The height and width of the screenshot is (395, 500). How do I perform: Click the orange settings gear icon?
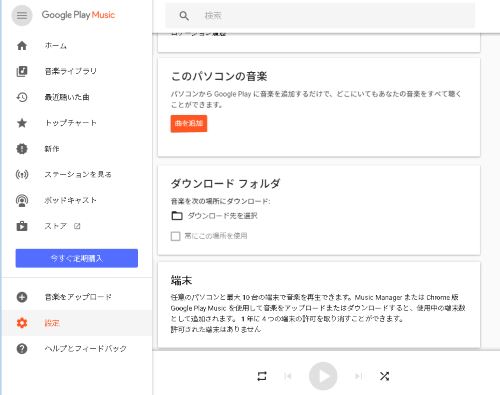tap(22, 323)
